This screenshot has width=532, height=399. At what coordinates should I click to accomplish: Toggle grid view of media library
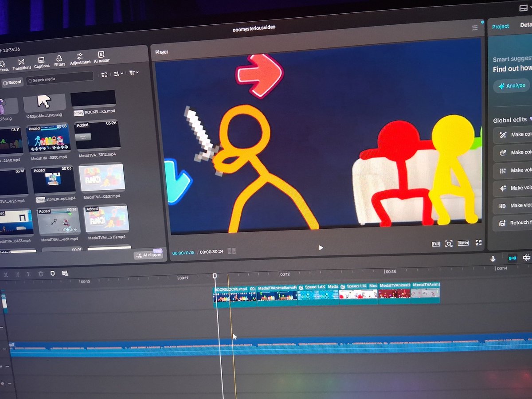coord(104,74)
